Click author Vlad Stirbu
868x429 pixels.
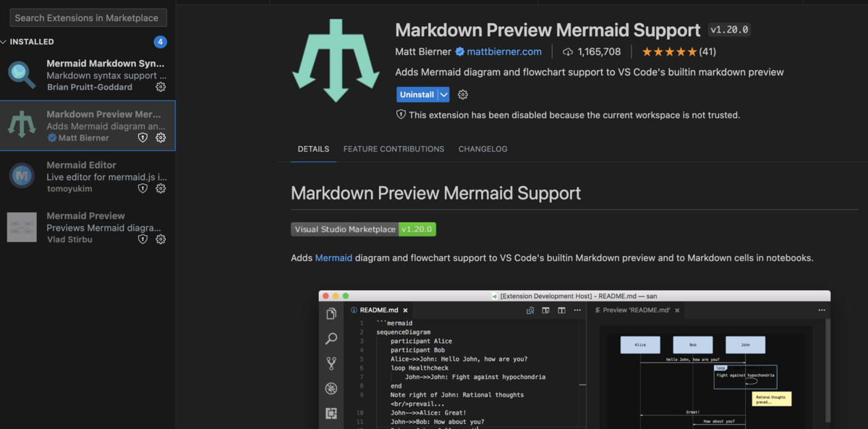(69, 239)
